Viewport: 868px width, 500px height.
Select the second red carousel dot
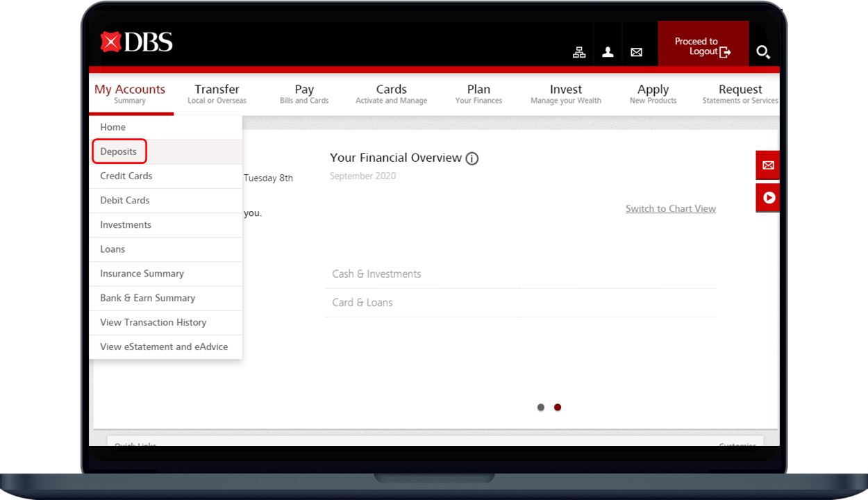coord(558,408)
